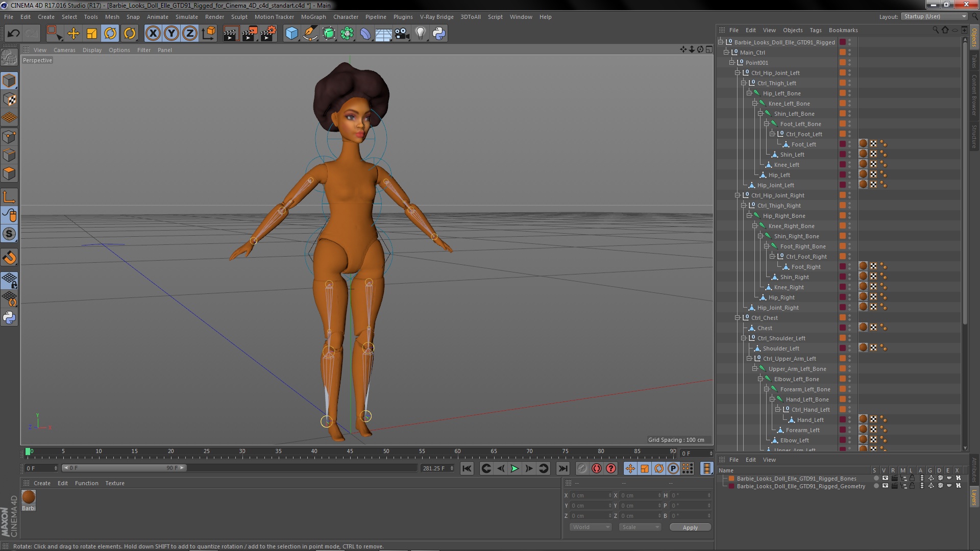Toggle the Z axis lock
The width and height of the screenshot is (980, 551).
(x=190, y=34)
